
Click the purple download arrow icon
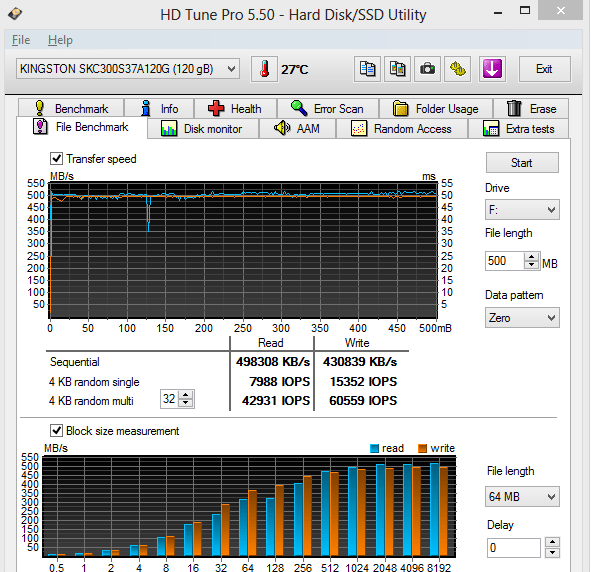point(492,69)
